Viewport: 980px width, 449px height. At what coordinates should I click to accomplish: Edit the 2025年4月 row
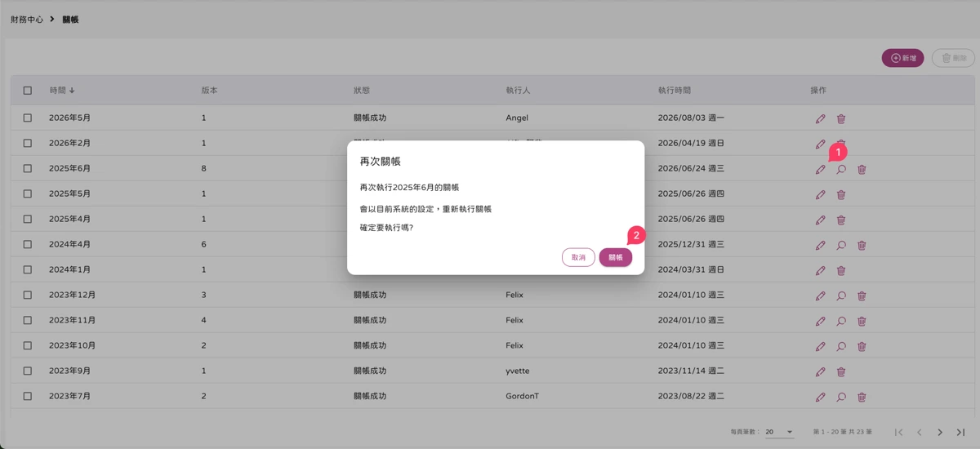[x=820, y=220]
